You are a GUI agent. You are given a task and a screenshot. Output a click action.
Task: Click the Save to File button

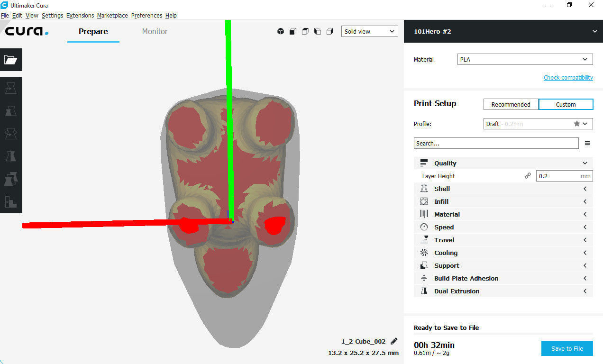[567, 348]
